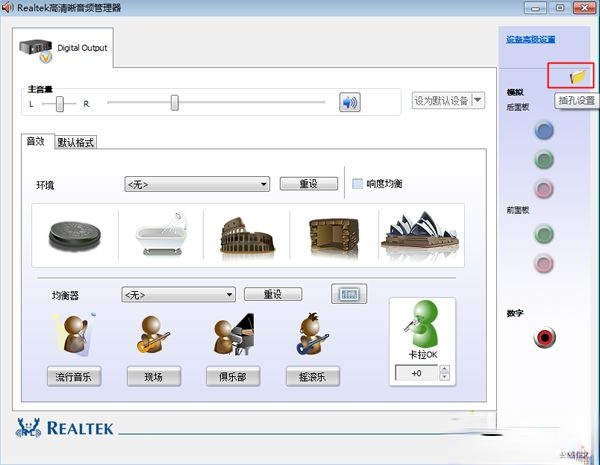Click the main volume slider handle
The image size is (600, 465).
pyautogui.click(x=174, y=103)
